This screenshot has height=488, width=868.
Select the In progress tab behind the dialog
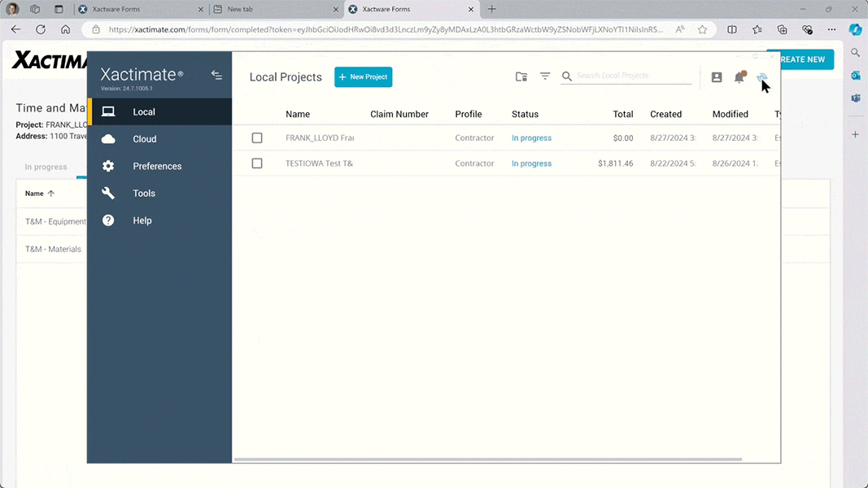[x=46, y=166]
